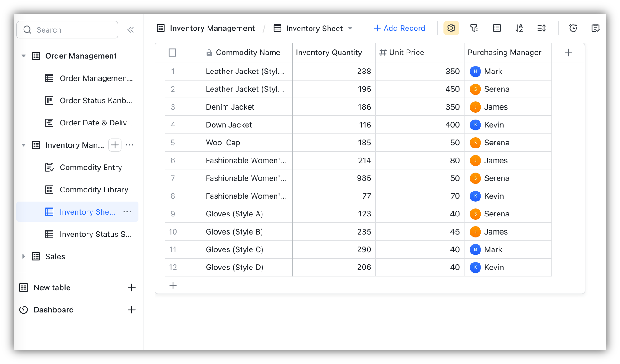620x364 pixels.
Task: Open the A–Z sort tool
Action: pos(519,28)
